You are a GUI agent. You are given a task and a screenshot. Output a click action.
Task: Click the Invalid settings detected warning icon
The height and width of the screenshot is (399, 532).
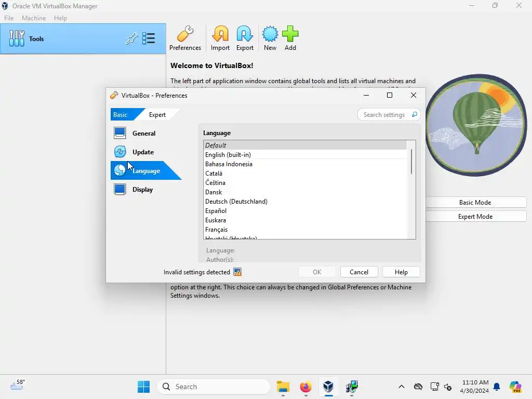pos(237,272)
